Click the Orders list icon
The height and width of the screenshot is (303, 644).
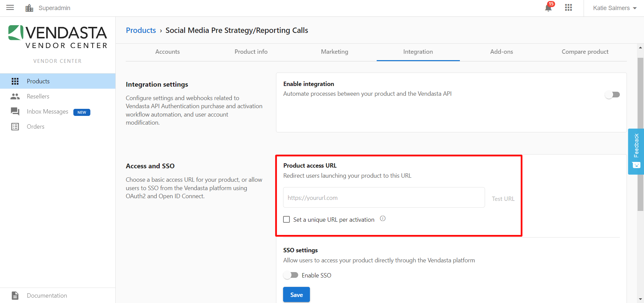(15, 127)
